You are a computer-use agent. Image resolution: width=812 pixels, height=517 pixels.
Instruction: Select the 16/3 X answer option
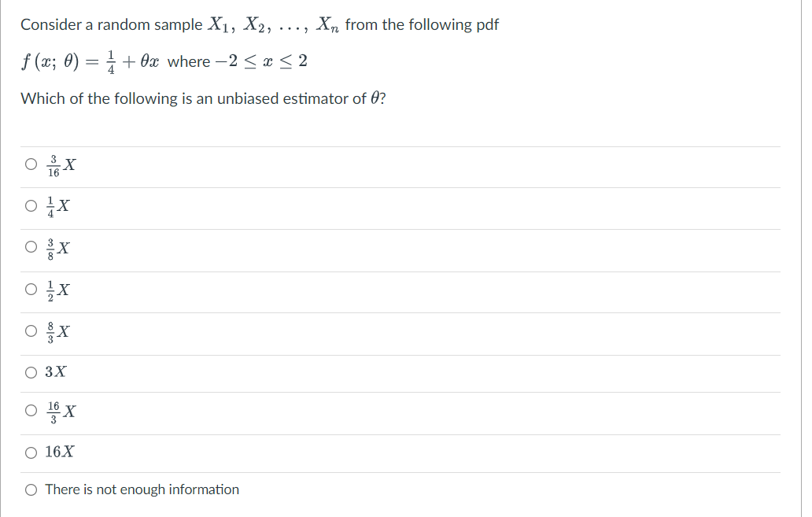pos(31,411)
